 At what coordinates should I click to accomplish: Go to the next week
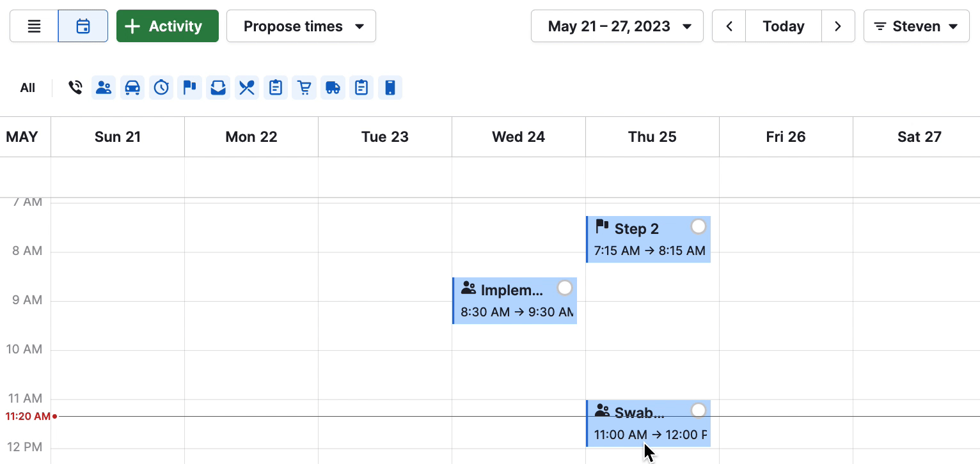click(x=838, y=26)
